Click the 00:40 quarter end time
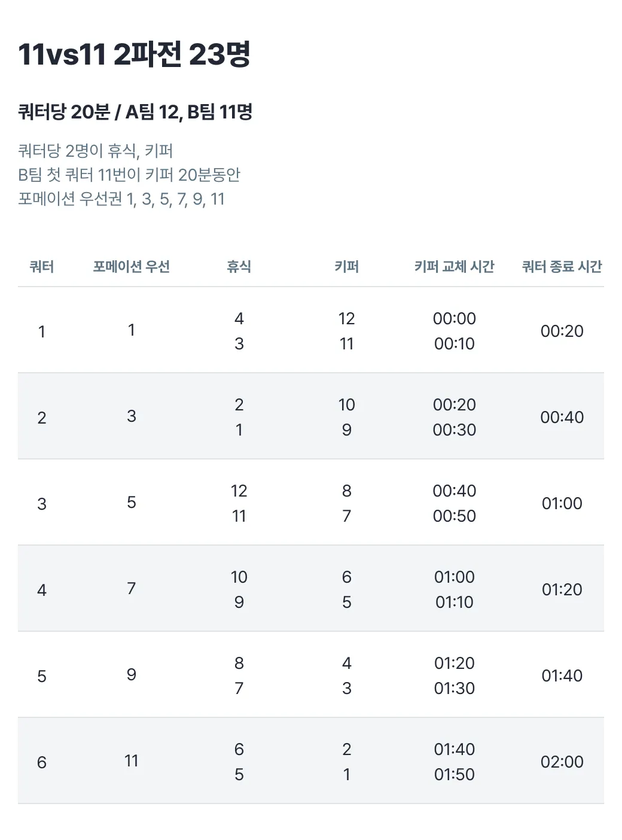622x840 pixels. point(562,418)
